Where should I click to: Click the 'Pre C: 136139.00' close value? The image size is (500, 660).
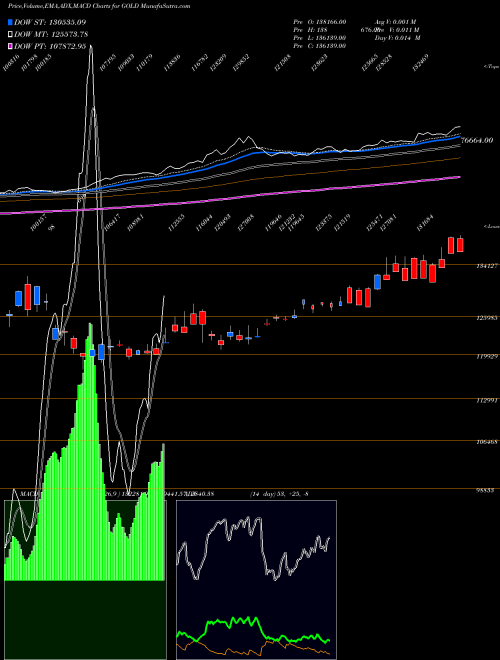click(x=320, y=46)
